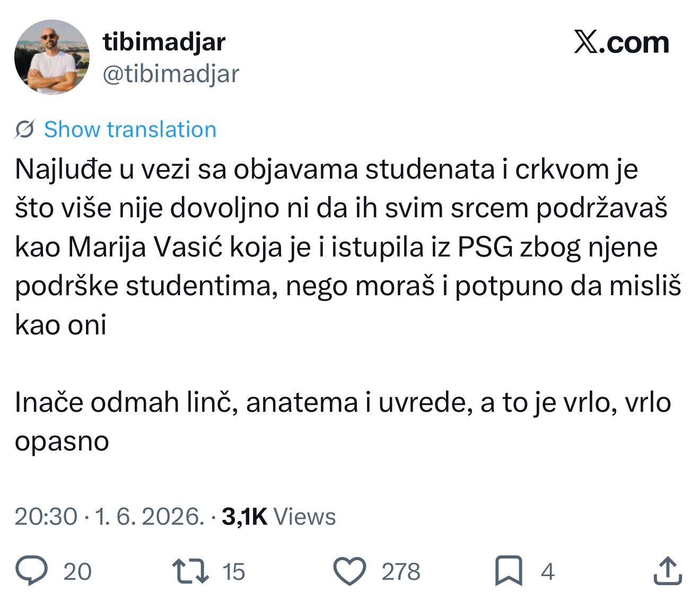Click the 15 reposts count

click(233, 572)
